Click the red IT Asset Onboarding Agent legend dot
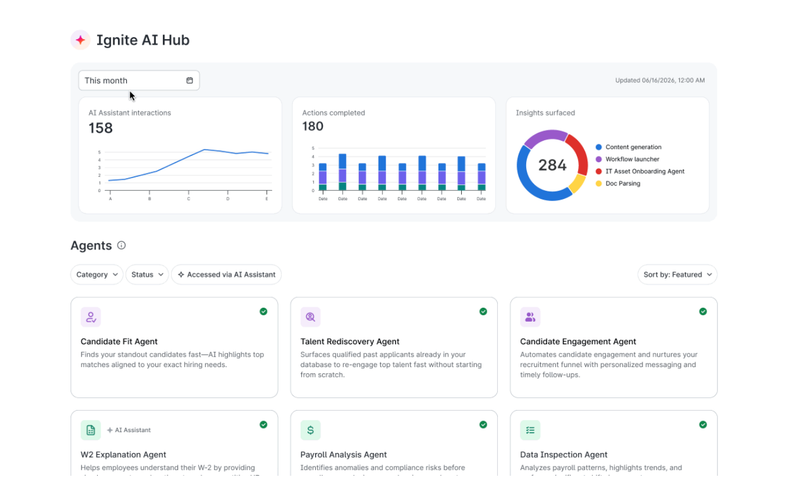Image resolution: width=792 pixels, height=491 pixels. (x=599, y=171)
